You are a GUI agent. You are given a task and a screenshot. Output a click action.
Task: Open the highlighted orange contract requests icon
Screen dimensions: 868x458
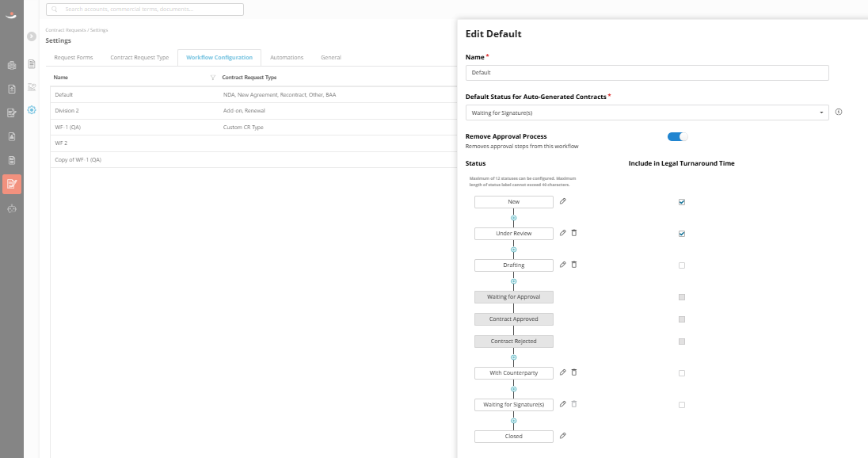point(12,184)
